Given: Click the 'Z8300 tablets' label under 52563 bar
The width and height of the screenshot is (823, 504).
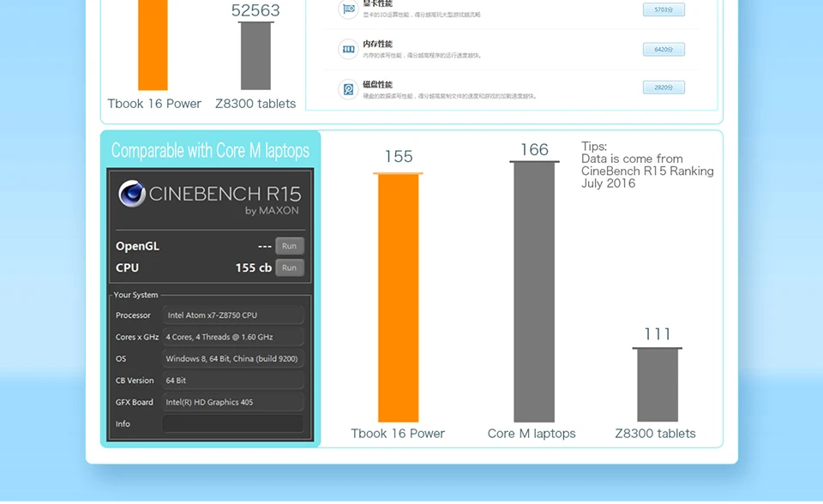Looking at the screenshot, I should click(x=255, y=104).
